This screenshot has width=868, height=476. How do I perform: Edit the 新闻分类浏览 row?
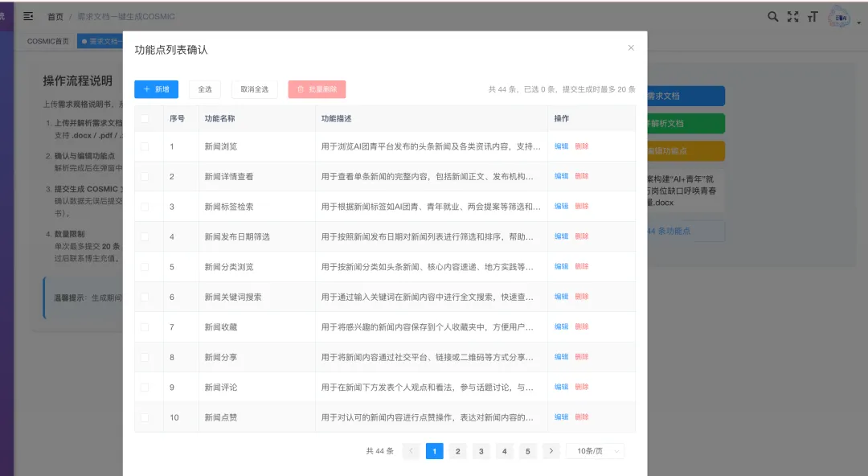click(x=561, y=266)
